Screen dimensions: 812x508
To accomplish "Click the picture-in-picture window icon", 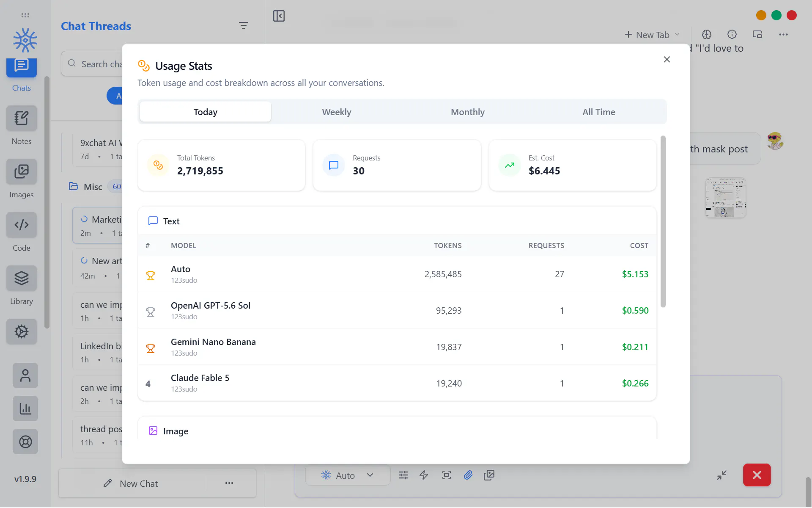I will pos(757,34).
